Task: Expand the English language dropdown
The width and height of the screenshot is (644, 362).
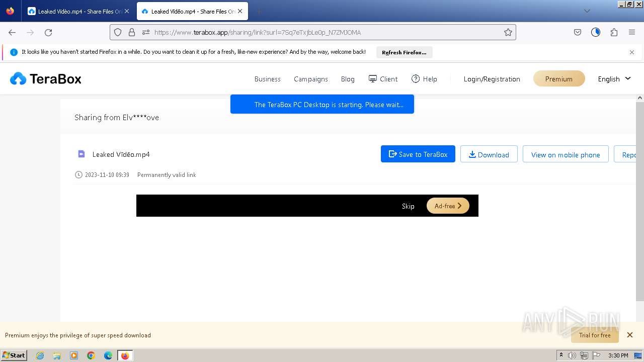Action: (614, 79)
